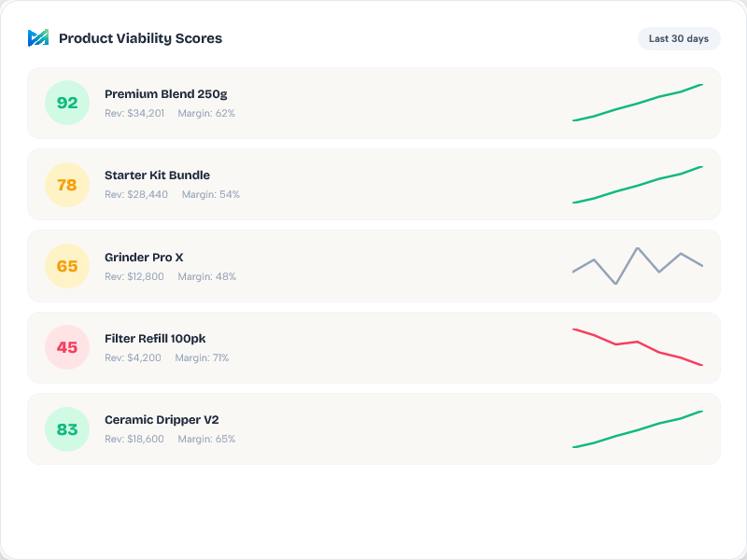Select the yellow score badge showing 65

tap(66, 265)
